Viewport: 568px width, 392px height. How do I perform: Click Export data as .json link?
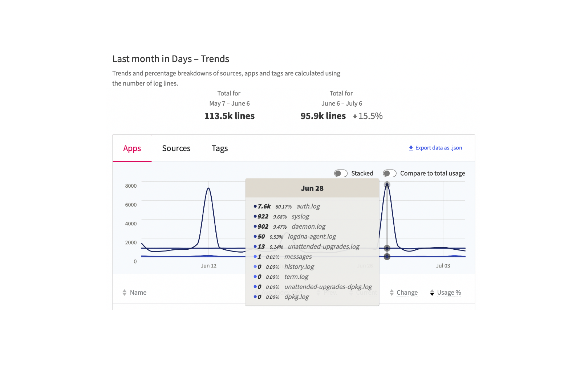pos(435,148)
